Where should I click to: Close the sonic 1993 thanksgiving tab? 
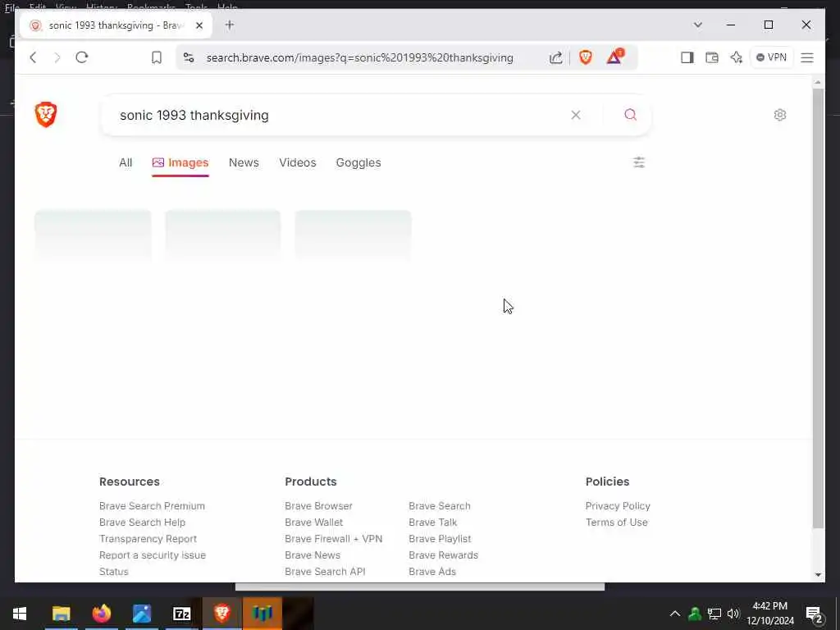tap(199, 25)
